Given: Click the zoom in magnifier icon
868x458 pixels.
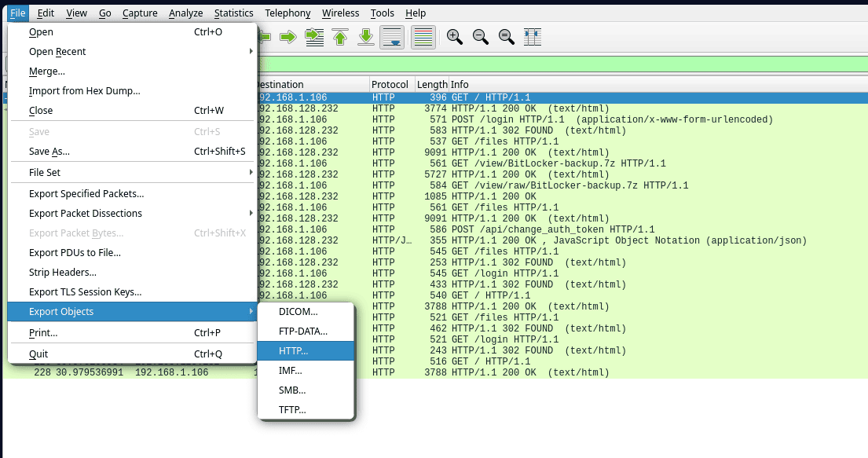Looking at the screenshot, I should click(x=454, y=37).
